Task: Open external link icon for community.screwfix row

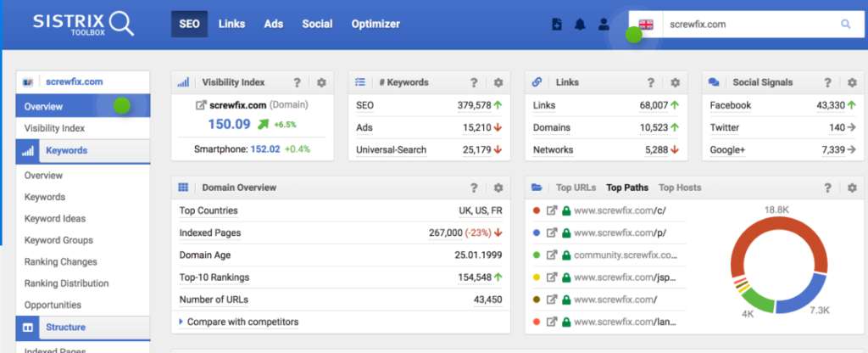Action: (551, 255)
